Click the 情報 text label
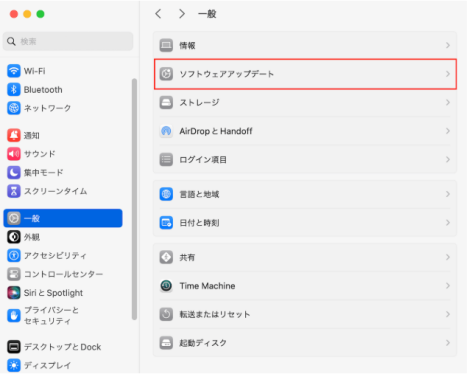The height and width of the screenshot is (374, 470). tap(187, 45)
